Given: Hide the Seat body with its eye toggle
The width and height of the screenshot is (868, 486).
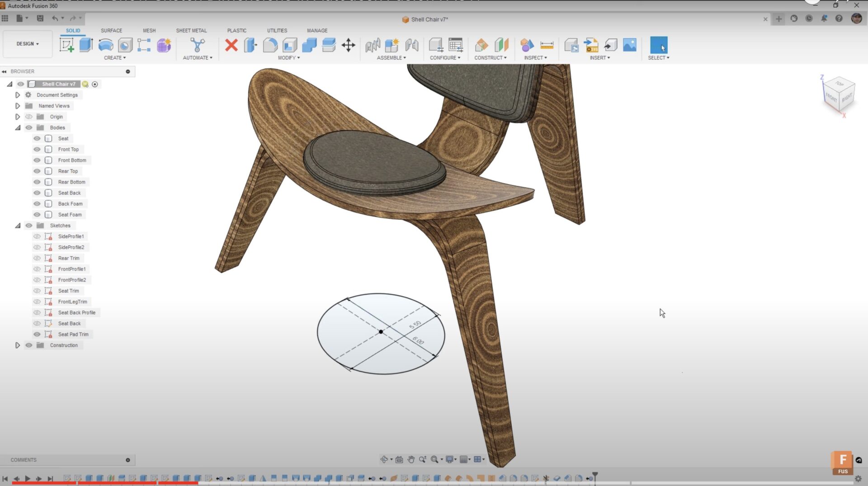Looking at the screenshot, I should point(37,138).
